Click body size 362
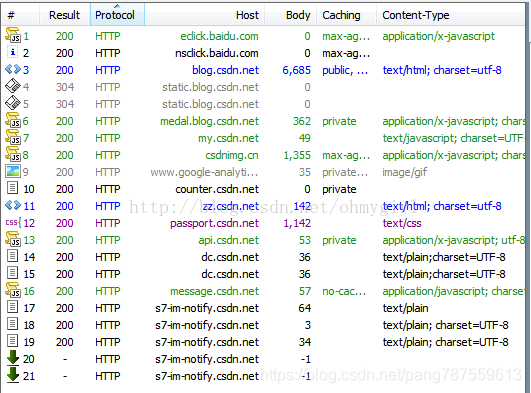531x393 pixels. click(x=302, y=121)
